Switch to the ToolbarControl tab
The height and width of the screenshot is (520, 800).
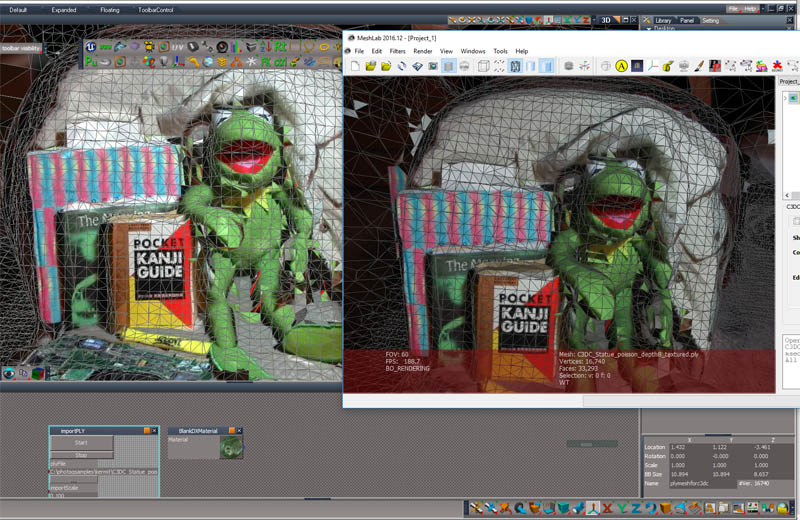pyautogui.click(x=156, y=10)
